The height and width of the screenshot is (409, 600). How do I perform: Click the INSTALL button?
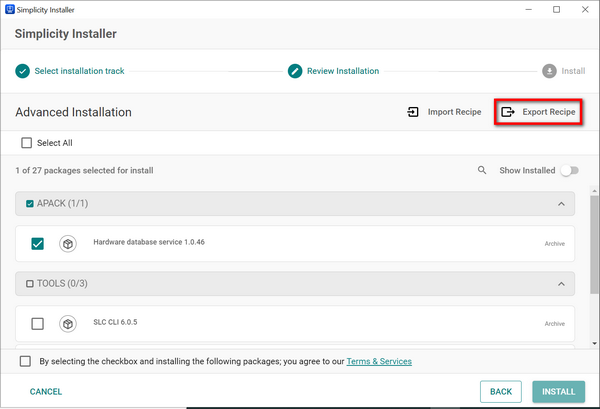click(x=559, y=392)
